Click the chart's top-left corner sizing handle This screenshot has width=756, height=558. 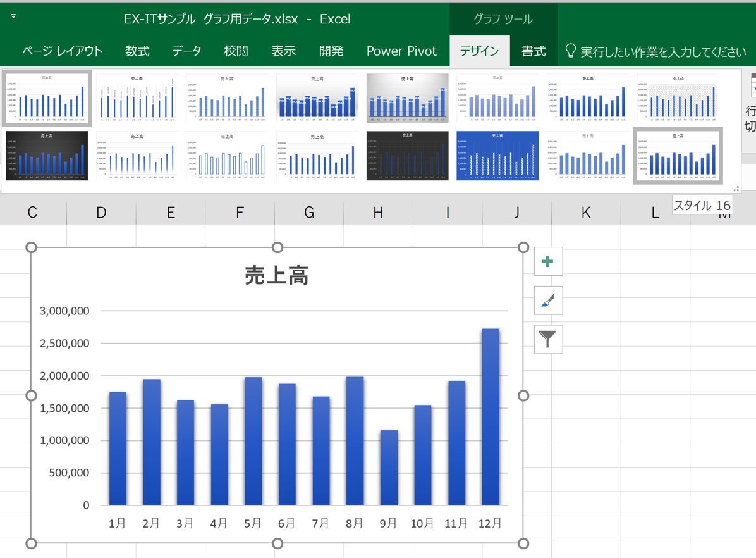coord(31,247)
